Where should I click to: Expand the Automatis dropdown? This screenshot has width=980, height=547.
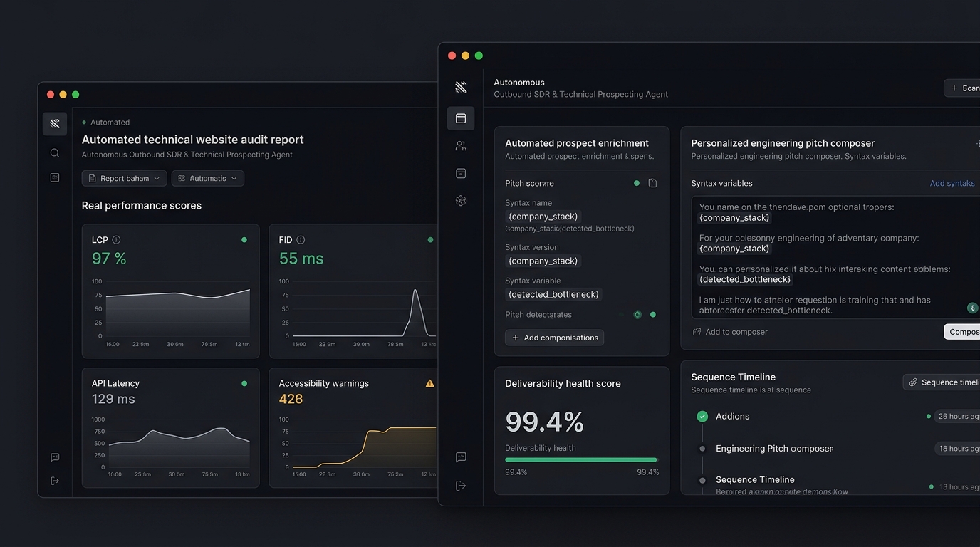(208, 178)
